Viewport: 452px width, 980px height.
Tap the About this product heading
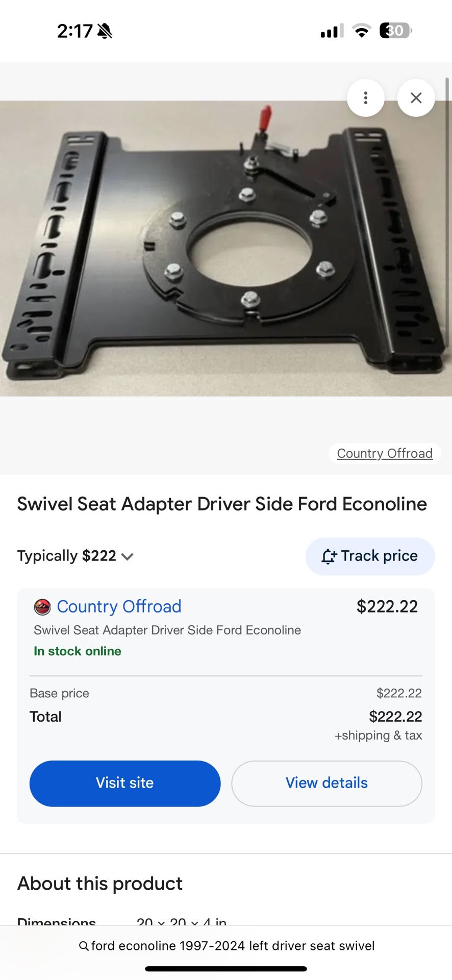100,884
